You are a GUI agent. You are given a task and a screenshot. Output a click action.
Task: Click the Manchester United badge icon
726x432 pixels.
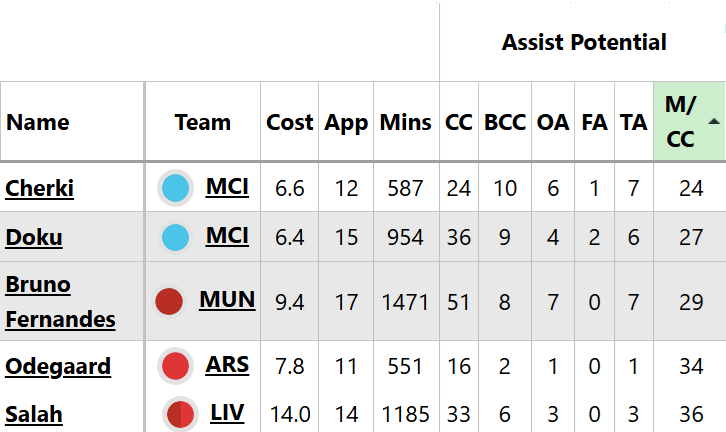[169, 301]
